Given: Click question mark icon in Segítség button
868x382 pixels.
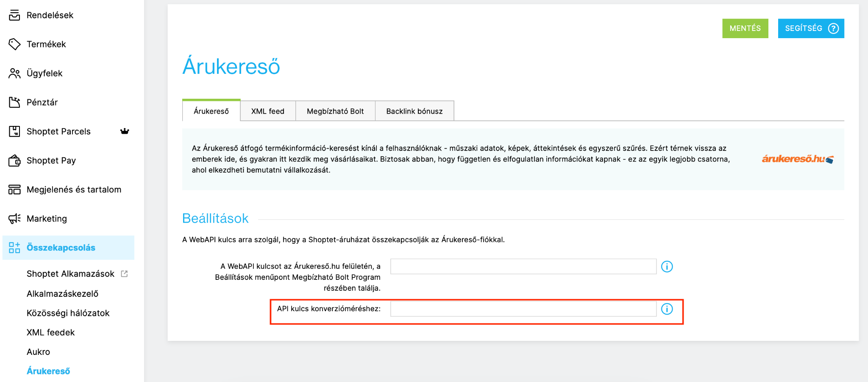Looking at the screenshot, I should click(833, 28).
